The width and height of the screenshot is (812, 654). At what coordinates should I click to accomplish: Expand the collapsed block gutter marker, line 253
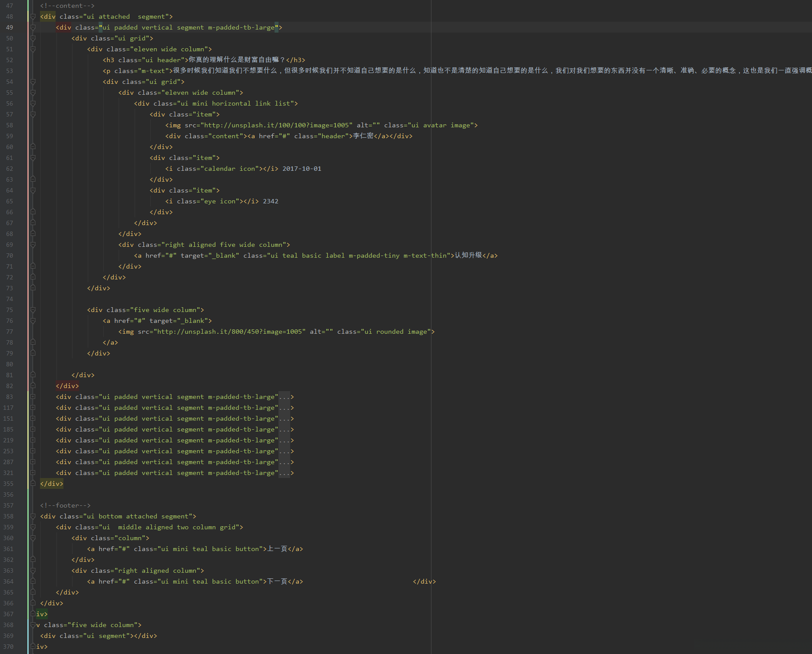(33, 451)
